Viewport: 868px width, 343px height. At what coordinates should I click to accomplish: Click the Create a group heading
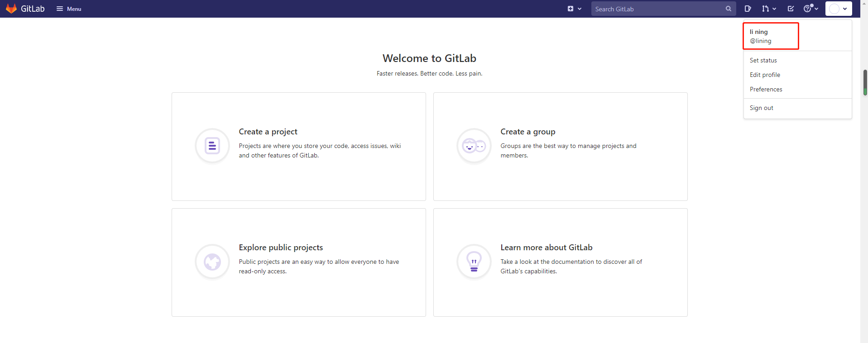point(528,132)
